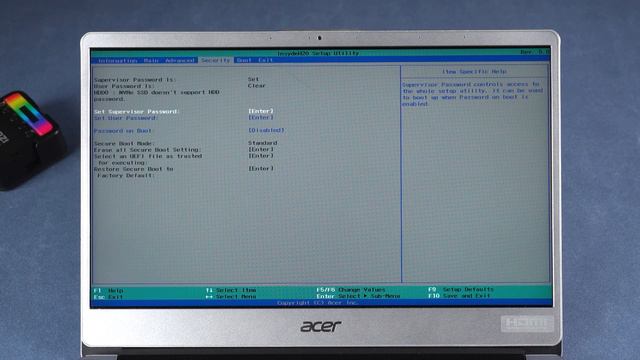Select Password on Boot setting

[123, 131]
